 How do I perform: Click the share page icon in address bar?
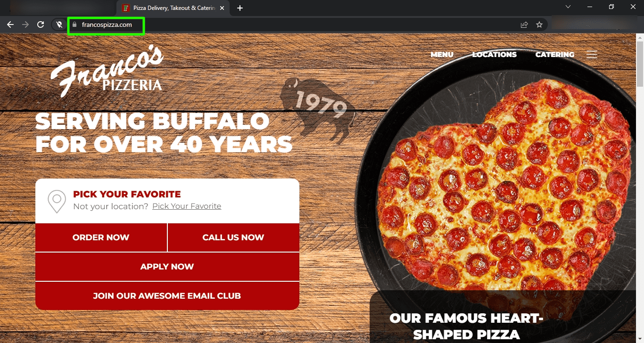(524, 25)
